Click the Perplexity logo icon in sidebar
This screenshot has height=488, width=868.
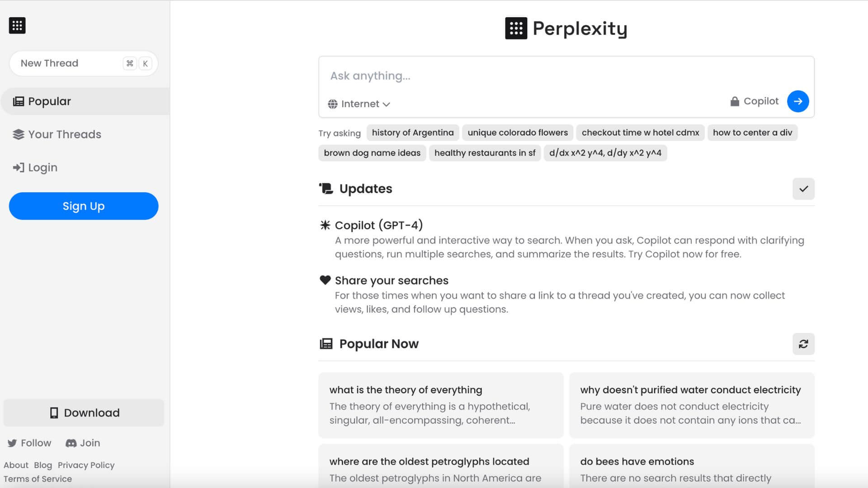click(x=17, y=25)
